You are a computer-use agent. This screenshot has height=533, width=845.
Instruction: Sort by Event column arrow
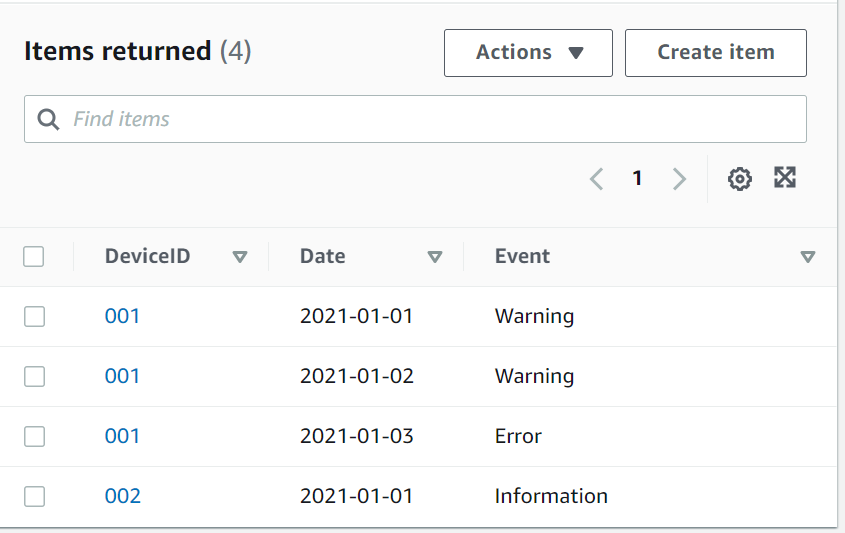[808, 257]
